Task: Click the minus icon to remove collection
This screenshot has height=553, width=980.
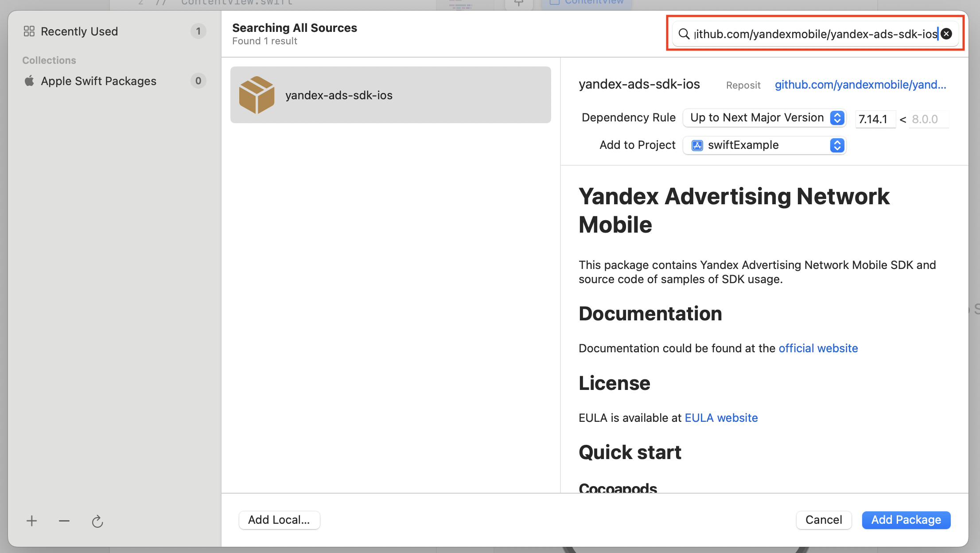Action: point(64,521)
